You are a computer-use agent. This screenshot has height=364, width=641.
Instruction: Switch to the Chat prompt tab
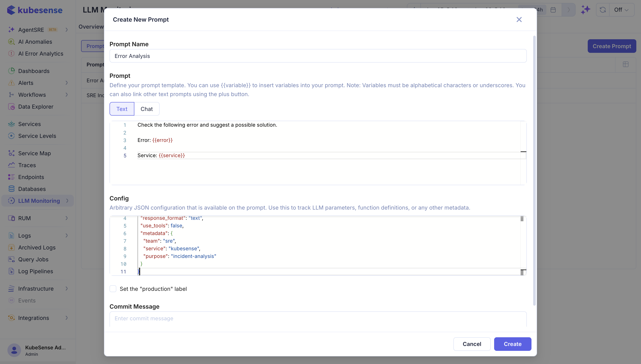[146, 109]
